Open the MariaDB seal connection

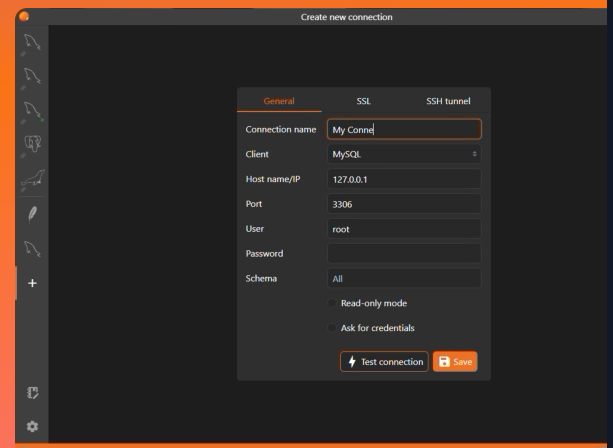(x=32, y=178)
